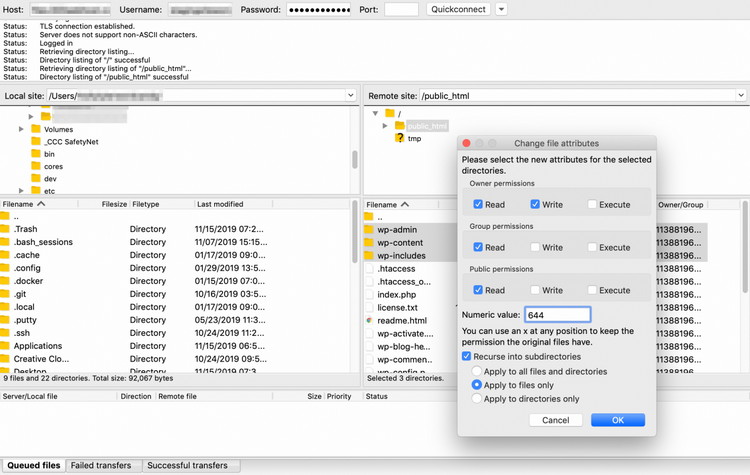750x475 pixels.
Task: Click the wp-content folder icon
Action: (368, 243)
